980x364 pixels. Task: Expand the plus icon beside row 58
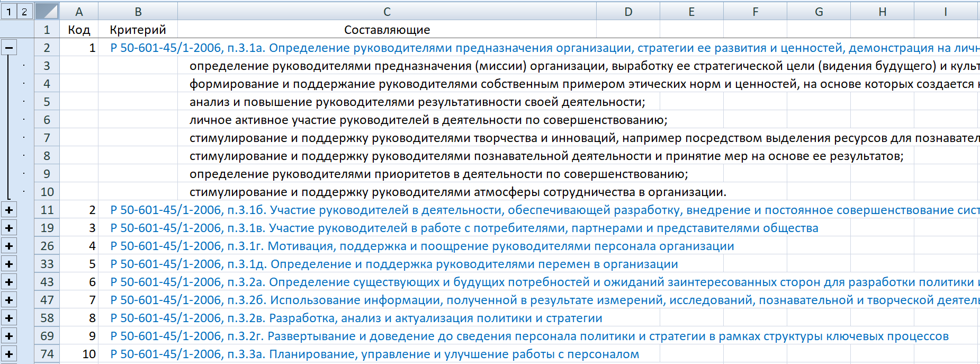tap(8, 318)
